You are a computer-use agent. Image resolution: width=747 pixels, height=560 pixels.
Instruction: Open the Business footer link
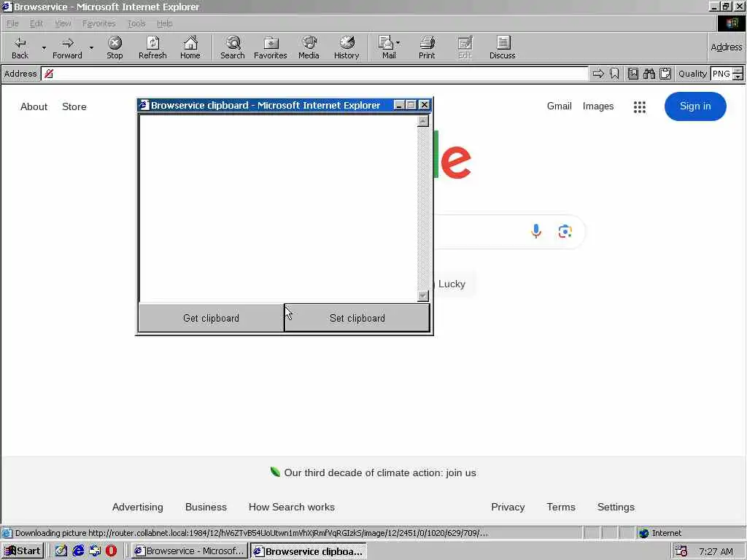pyautogui.click(x=206, y=507)
